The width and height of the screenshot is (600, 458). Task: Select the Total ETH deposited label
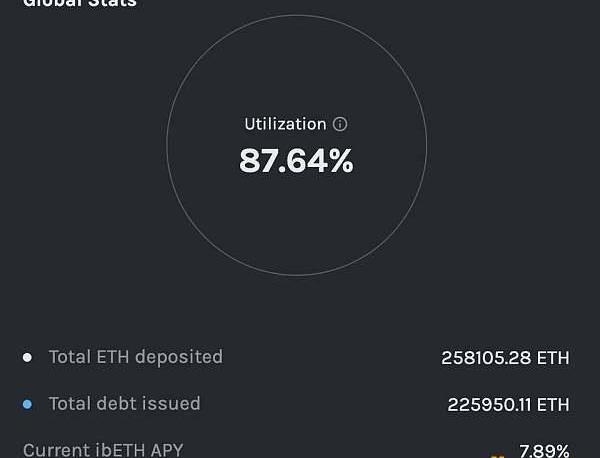pos(135,357)
